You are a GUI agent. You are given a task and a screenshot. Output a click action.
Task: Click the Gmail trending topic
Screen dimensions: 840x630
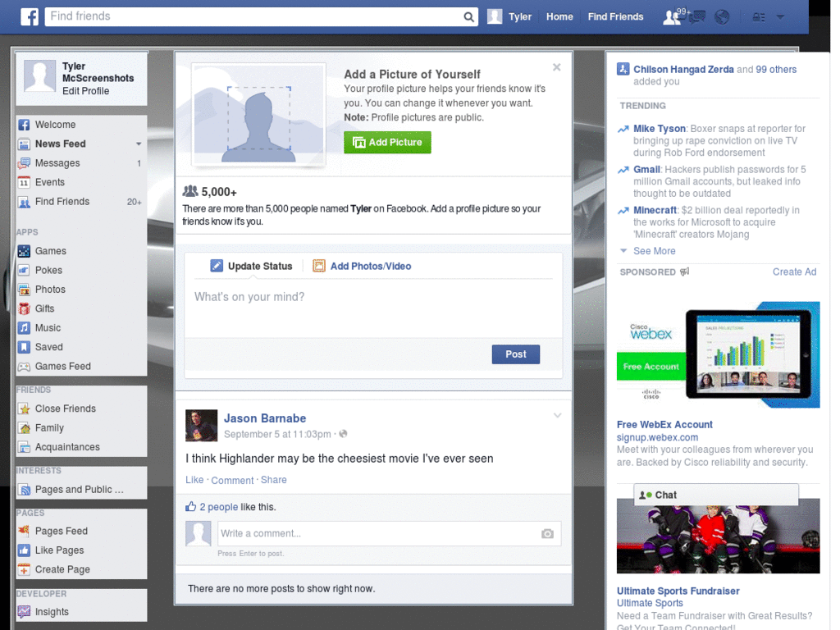[x=646, y=170]
